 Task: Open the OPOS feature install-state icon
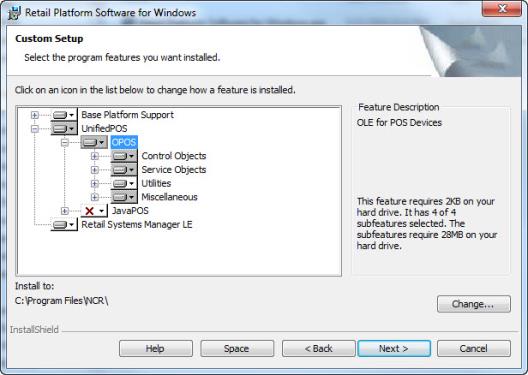click(x=94, y=142)
